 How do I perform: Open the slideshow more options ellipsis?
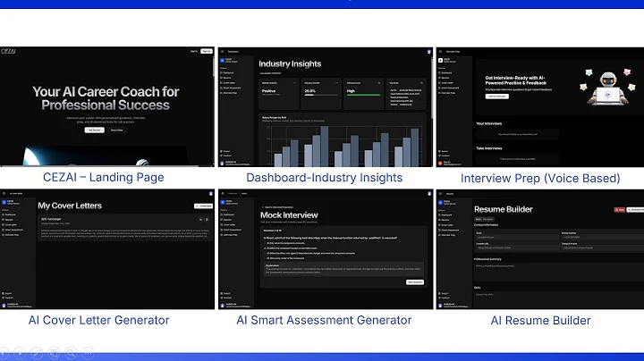(88, 352)
